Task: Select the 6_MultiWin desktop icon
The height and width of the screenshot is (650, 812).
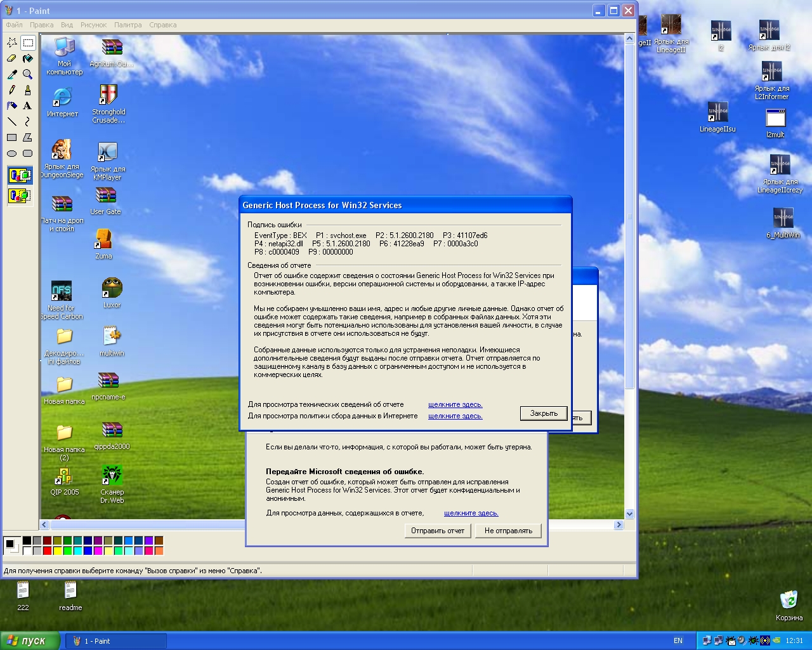Action: pos(783,223)
